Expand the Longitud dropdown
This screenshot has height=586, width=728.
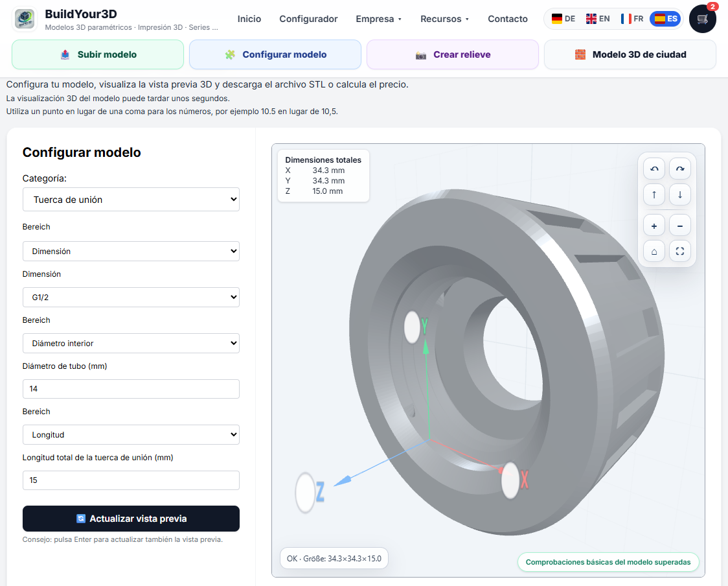[131, 434]
